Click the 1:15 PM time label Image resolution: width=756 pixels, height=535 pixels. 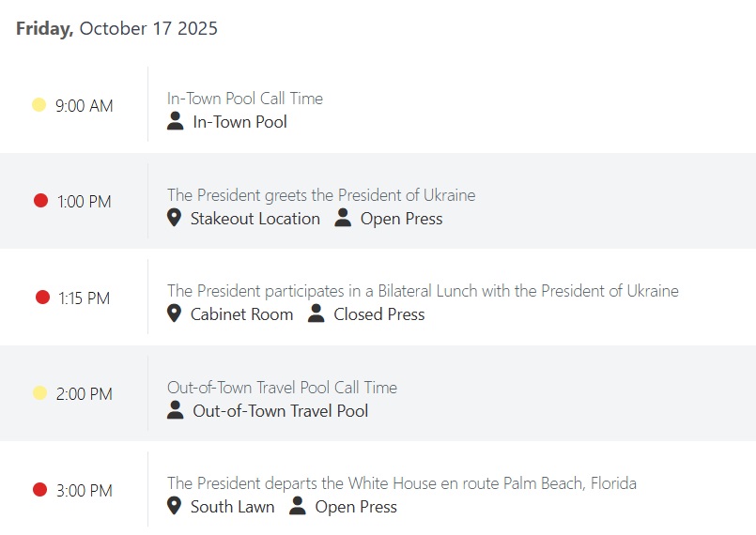84,298
